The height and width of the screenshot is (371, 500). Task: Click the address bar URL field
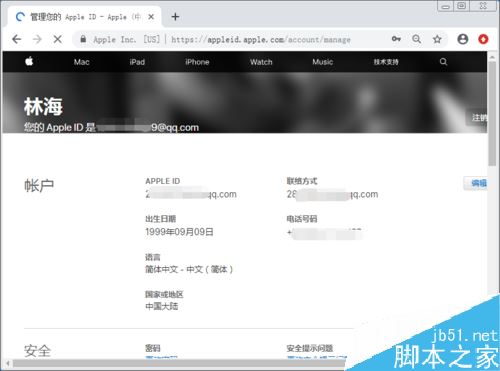pyautogui.click(x=261, y=40)
